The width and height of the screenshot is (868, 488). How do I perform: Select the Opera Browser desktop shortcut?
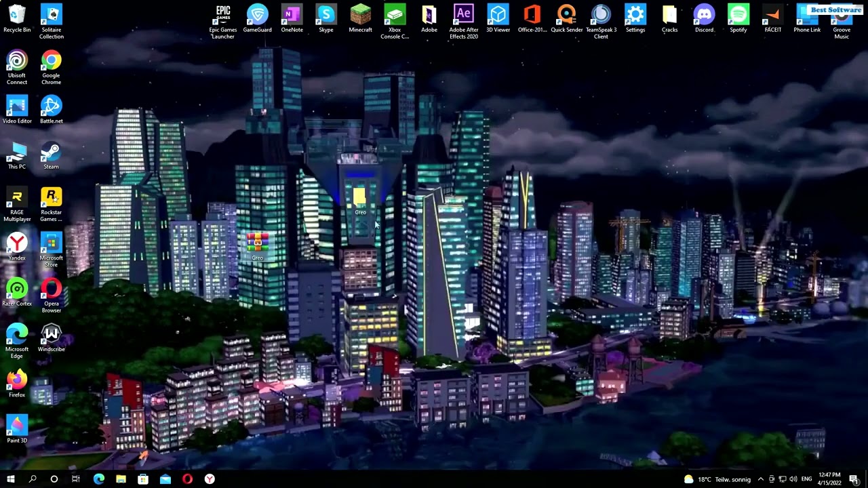coord(52,296)
